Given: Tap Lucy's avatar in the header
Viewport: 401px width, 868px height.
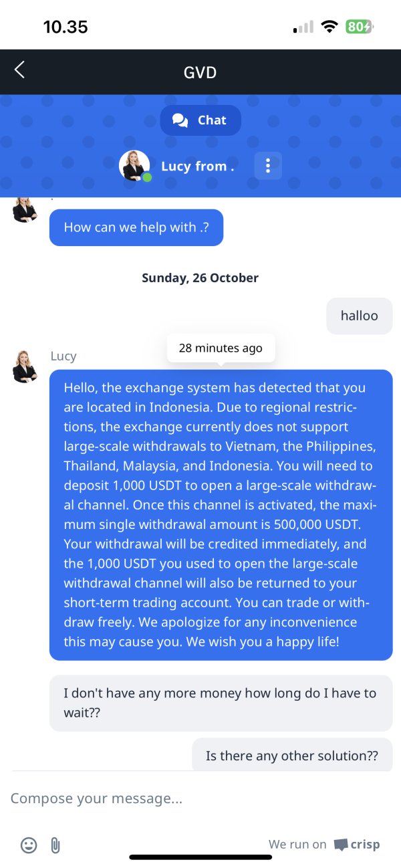Looking at the screenshot, I should 134,165.
